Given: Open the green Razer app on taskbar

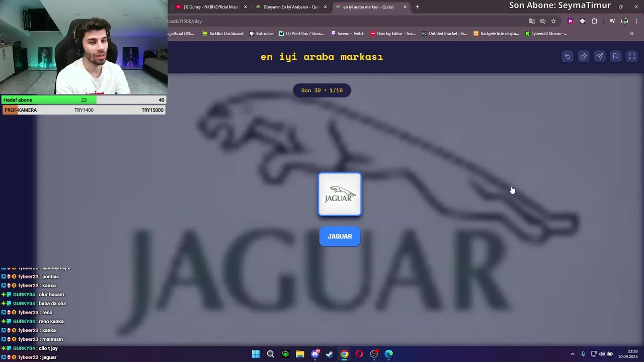Looking at the screenshot, I should coord(285,354).
